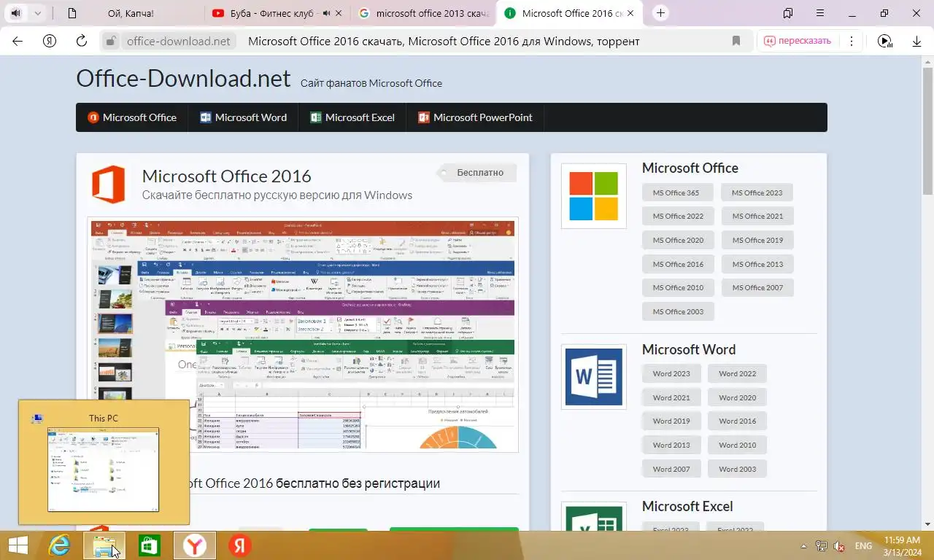Launch Internet Explorer from the taskbar
The image size is (934, 560).
coord(58,545)
